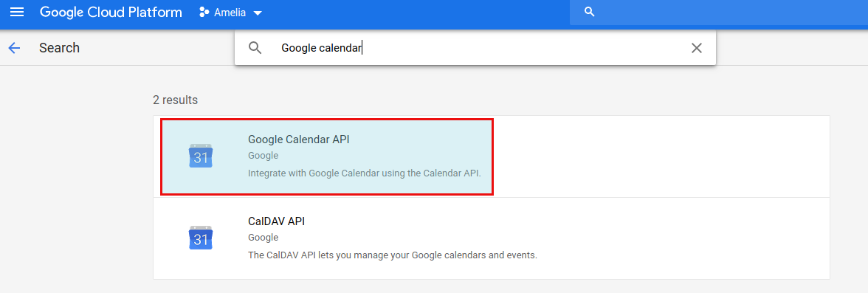Image resolution: width=868 pixels, height=293 pixels.
Task: Click the "2 results" count label
Action: tap(176, 100)
